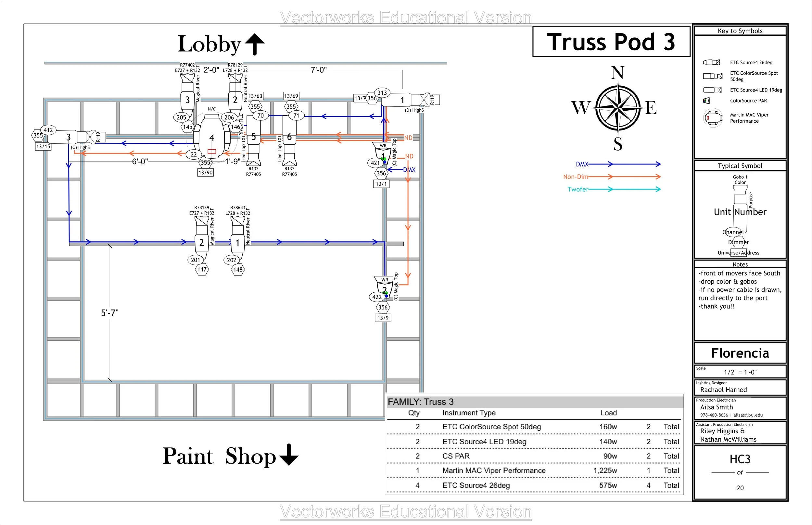This screenshot has height=525, width=812.
Task: Click the down arrow beside Paint Shop
Action: tap(289, 455)
